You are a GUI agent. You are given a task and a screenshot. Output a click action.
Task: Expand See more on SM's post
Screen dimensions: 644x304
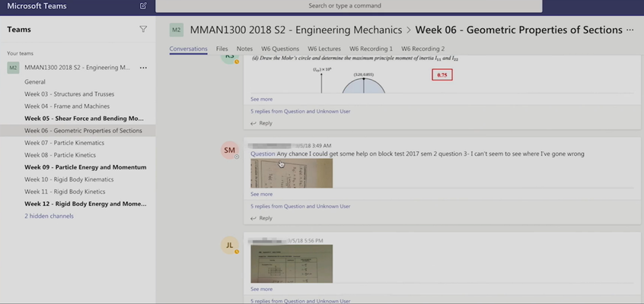click(261, 194)
